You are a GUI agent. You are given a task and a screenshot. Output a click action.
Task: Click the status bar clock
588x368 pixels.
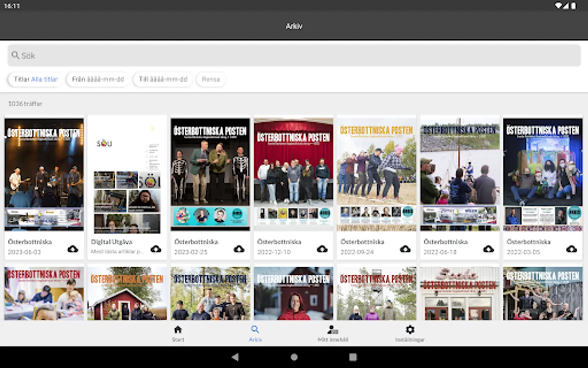(12, 6)
